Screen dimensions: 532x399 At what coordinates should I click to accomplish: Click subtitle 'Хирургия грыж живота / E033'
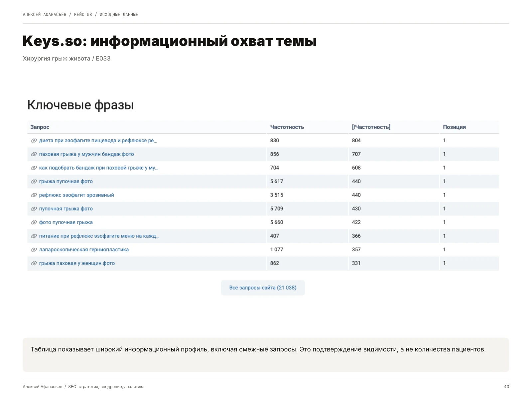point(66,59)
